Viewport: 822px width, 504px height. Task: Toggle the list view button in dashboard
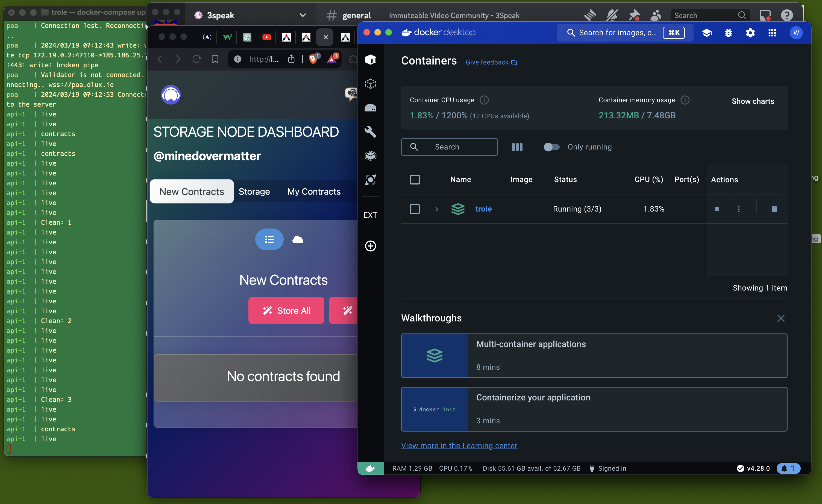coord(269,239)
